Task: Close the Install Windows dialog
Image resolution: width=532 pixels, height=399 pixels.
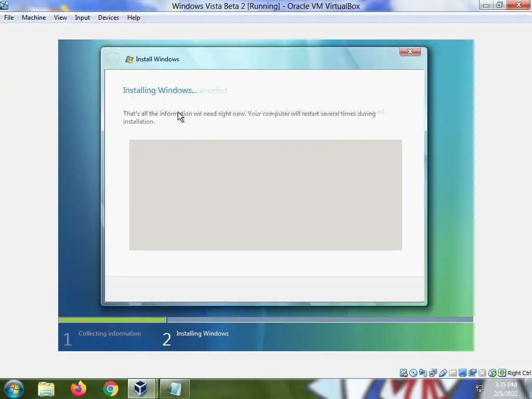Action: click(410, 51)
